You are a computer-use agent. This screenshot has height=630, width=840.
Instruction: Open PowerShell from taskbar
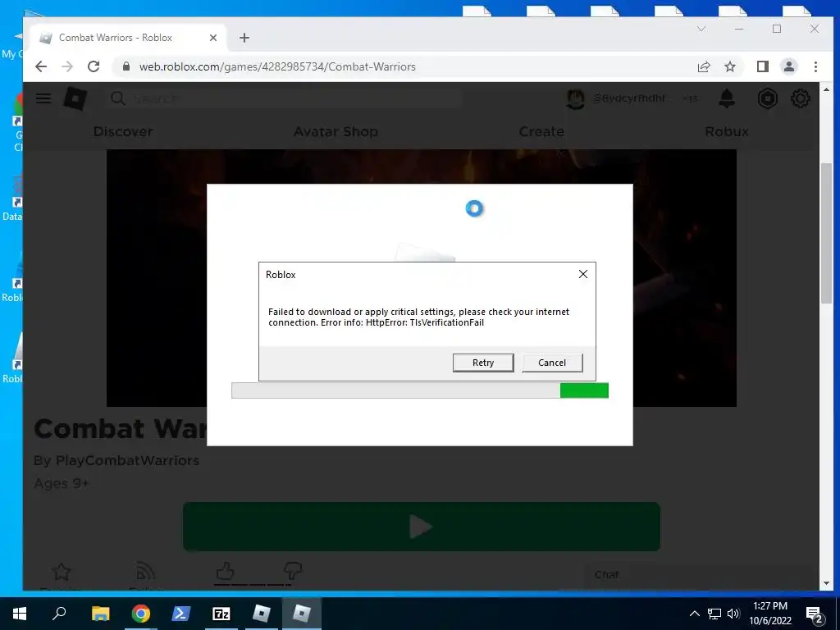coord(181,614)
